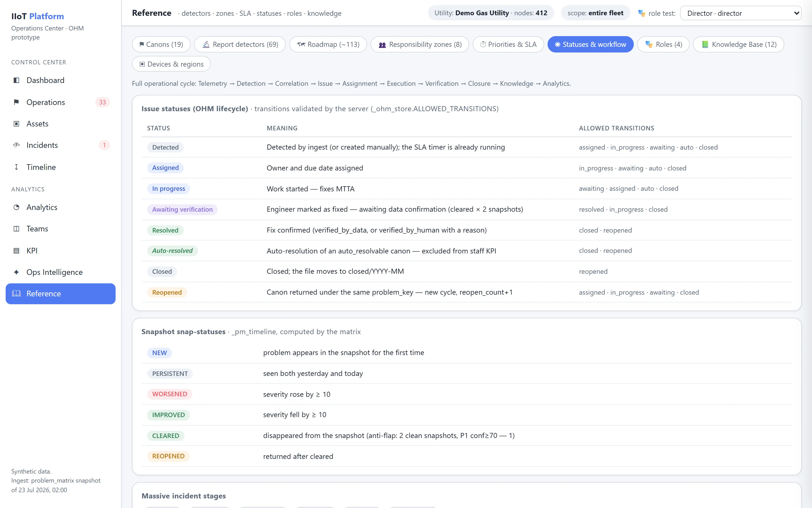
Task: Open Ops Intelligence page
Action: 60,272
